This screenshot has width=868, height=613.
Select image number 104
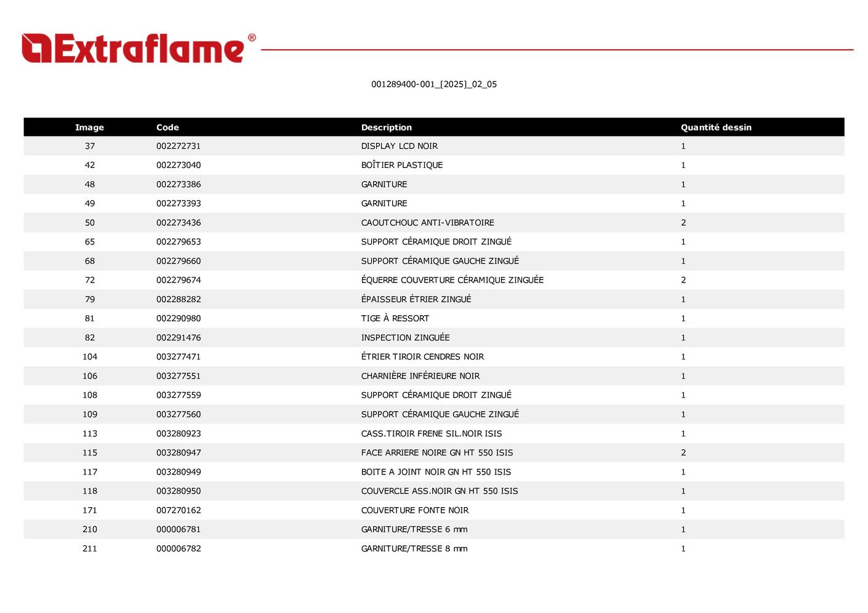click(90, 357)
